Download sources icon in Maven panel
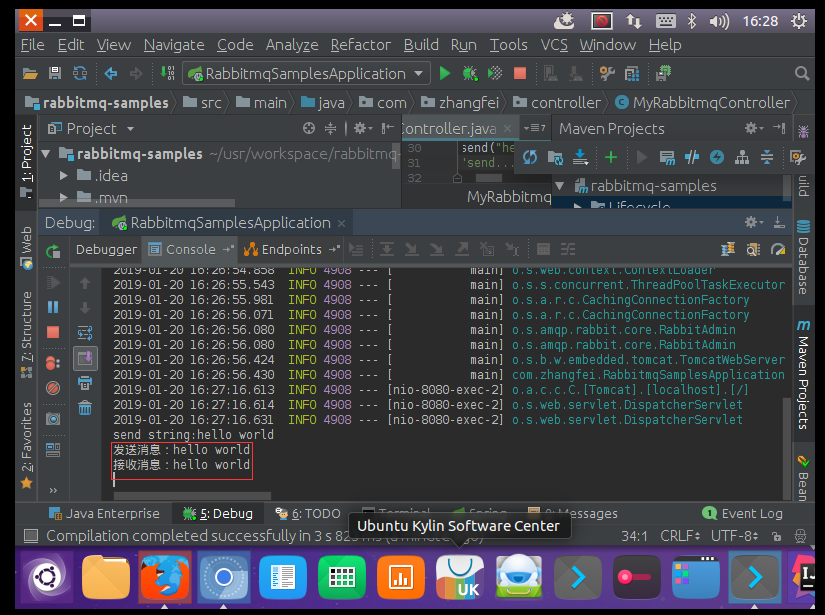Viewport: 825px width, 615px height. pos(580,157)
